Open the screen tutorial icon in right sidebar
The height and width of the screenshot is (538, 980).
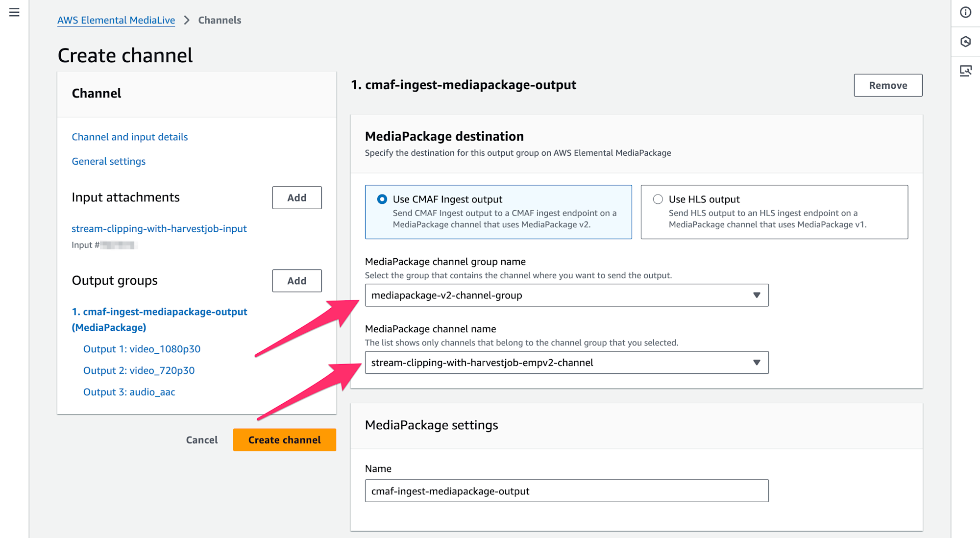[965, 71]
